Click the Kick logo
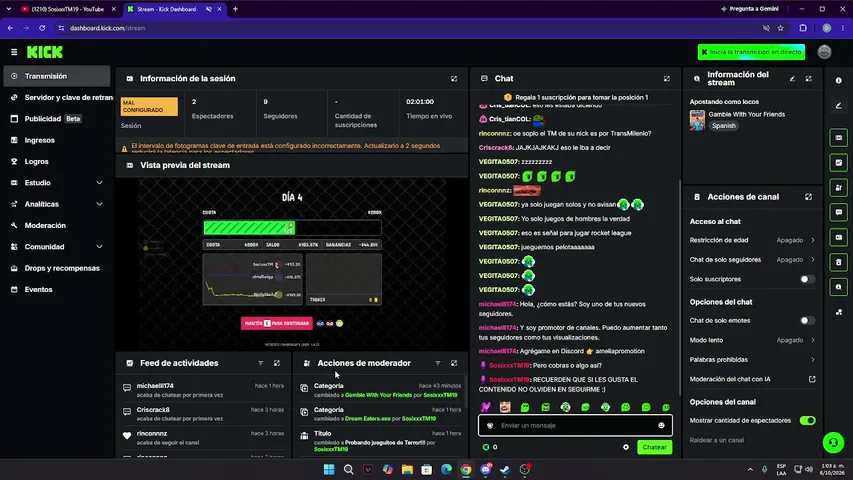The width and height of the screenshot is (853, 480). (x=45, y=52)
